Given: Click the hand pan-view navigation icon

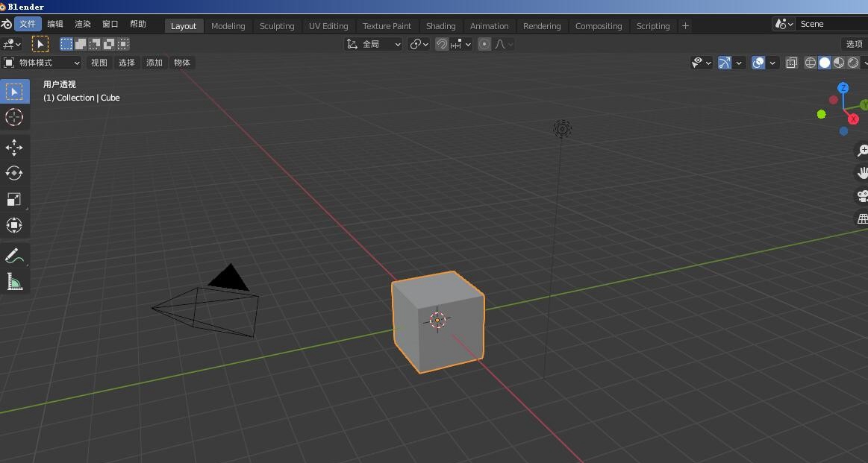Looking at the screenshot, I should [x=861, y=172].
